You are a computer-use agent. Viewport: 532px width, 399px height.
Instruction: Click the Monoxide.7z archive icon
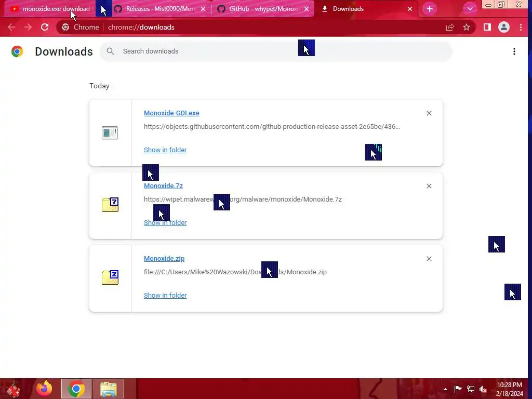(x=110, y=205)
